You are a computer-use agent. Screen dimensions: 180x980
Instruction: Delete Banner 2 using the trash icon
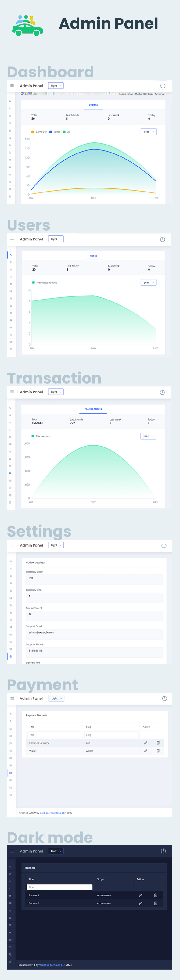pyautogui.click(x=155, y=903)
